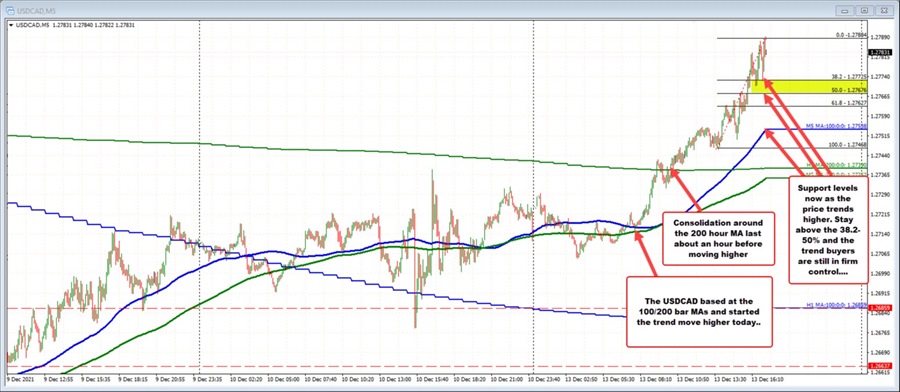Click the current price tag 1.27831 on the axis

click(x=880, y=52)
